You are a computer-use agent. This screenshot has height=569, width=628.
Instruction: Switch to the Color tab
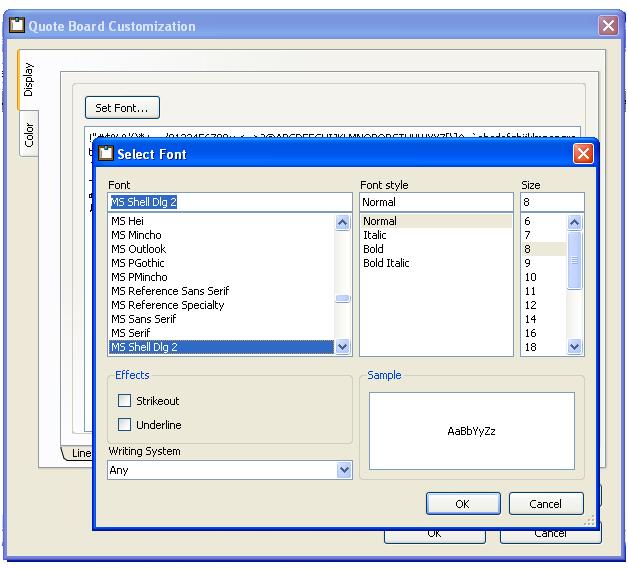(x=29, y=135)
